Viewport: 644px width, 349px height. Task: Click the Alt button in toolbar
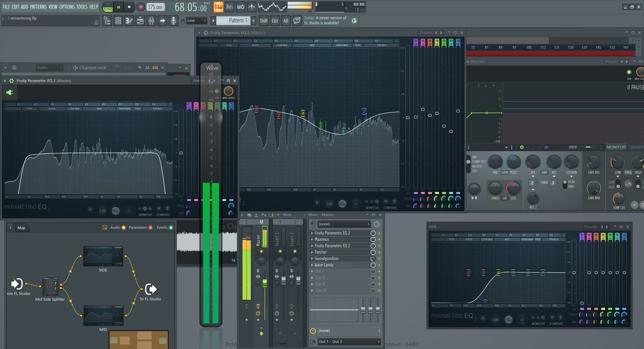coord(286,20)
